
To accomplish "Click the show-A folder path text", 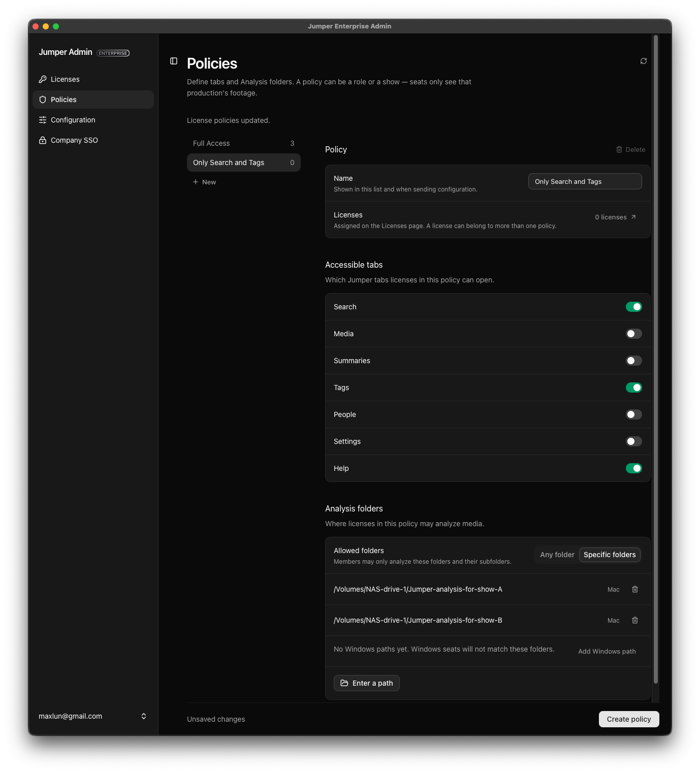I will coord(418,589).
